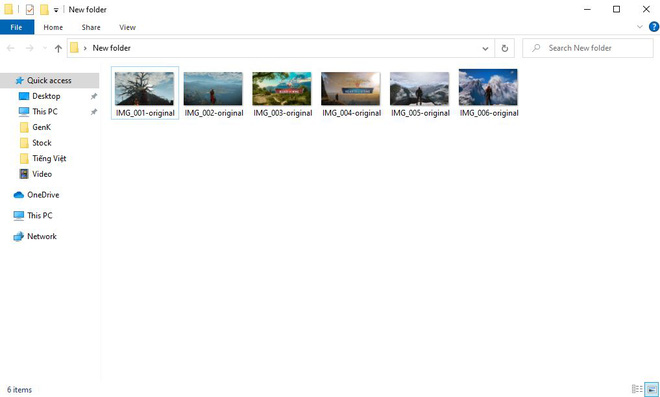
Task: Click the pin icon next to Desktop
Action: pyautogui.click(x=94, y=96)
